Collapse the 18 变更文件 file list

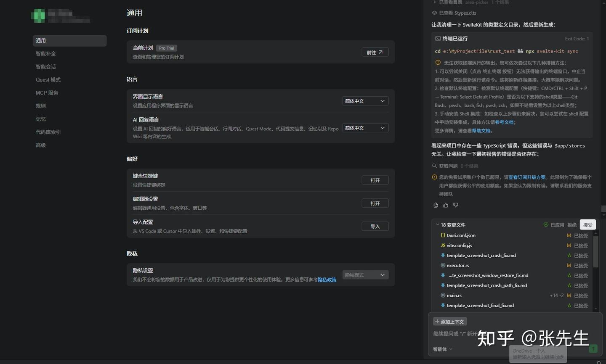[x=437, y=224]
